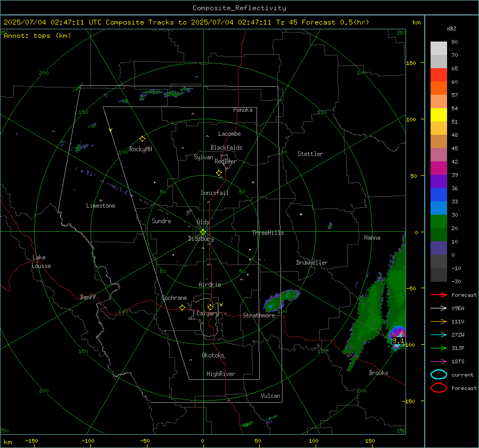Click the Ponoka city label
Viewport: 479px width, 448px height.
pos(243,110)
